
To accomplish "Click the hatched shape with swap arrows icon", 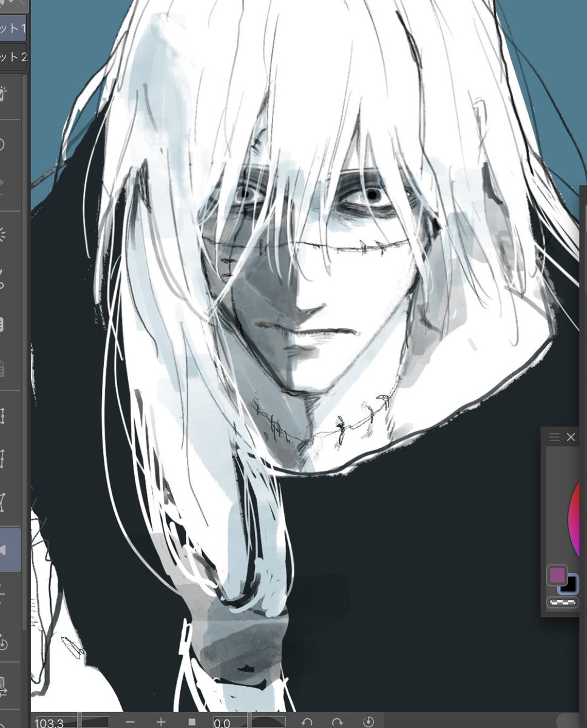I will [x=3, y=687].
